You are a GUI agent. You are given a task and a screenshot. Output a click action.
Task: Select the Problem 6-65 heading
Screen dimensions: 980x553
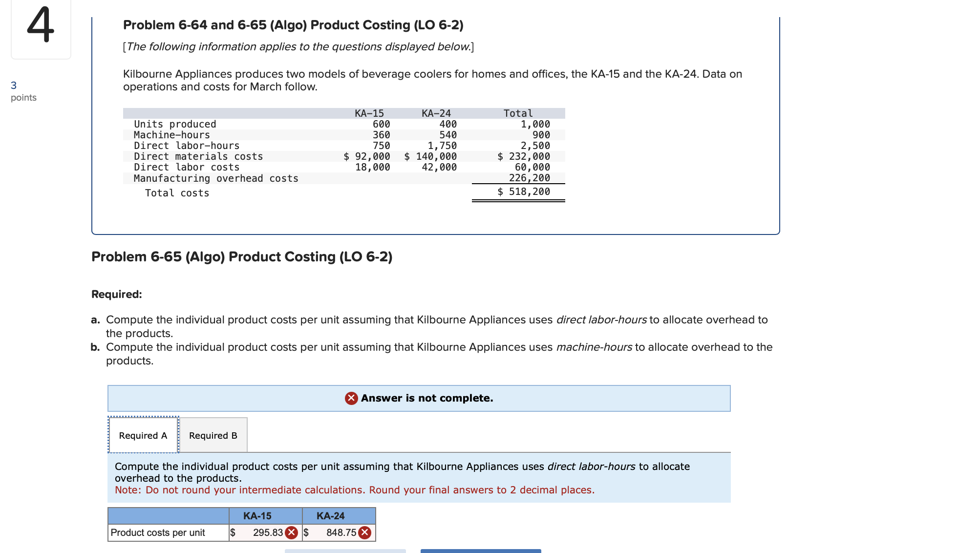242,256
